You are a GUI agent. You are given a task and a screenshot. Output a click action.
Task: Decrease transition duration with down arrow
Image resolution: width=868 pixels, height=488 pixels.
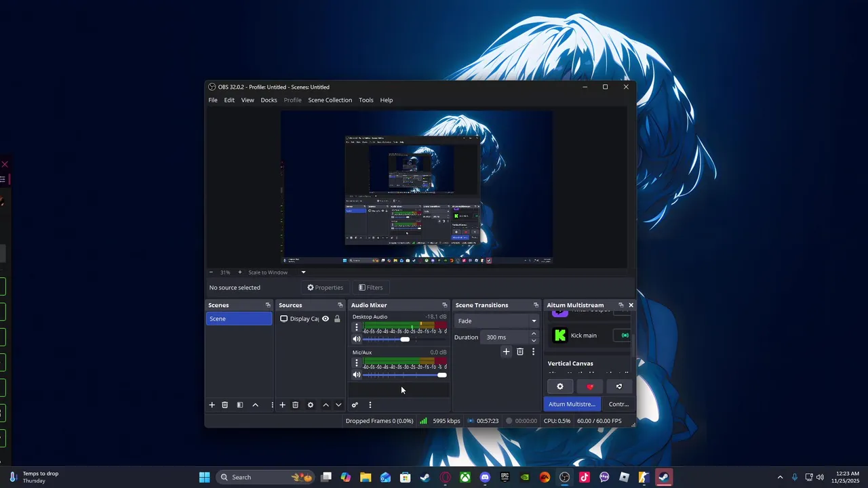[x=534, y=340]
